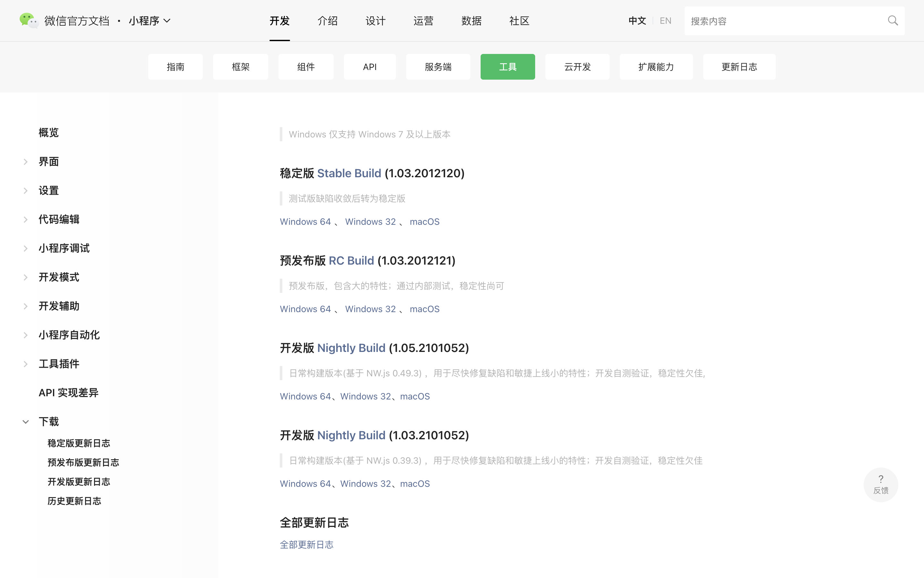Click the 微信官方文档 title text
924x578 pixels.
77,21
